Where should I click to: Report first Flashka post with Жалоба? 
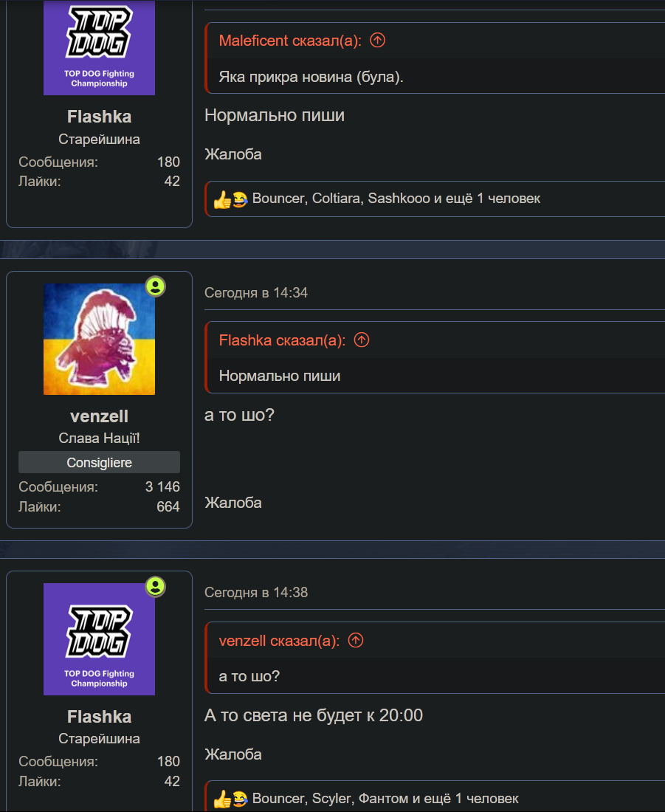(233, 154)
